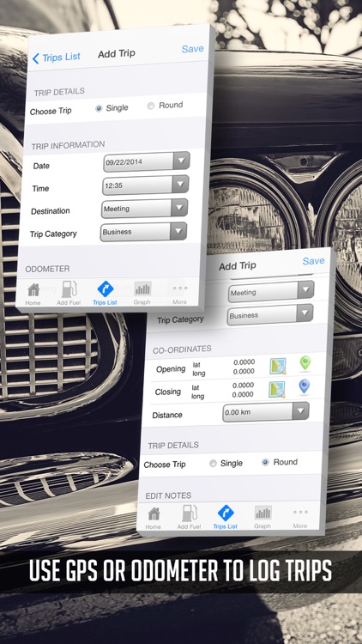Tap Add Fuel pump icon in upper screen

(x=69, y=289)
